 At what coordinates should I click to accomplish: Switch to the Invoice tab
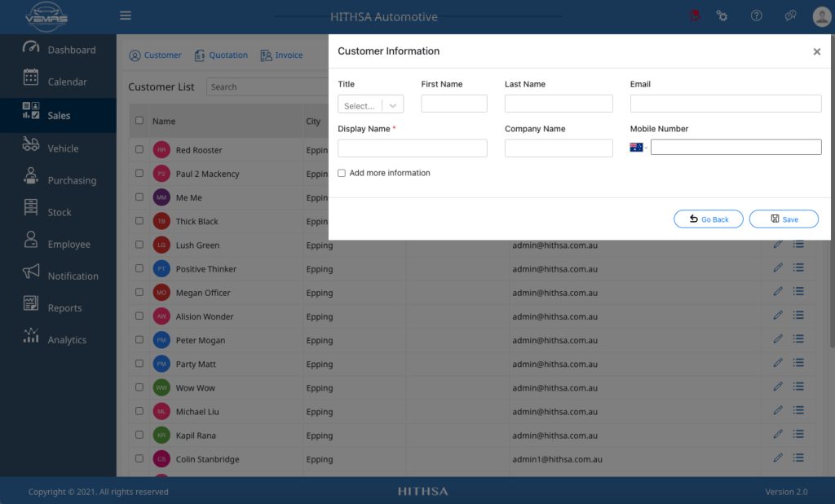click(x=281, y=55)
